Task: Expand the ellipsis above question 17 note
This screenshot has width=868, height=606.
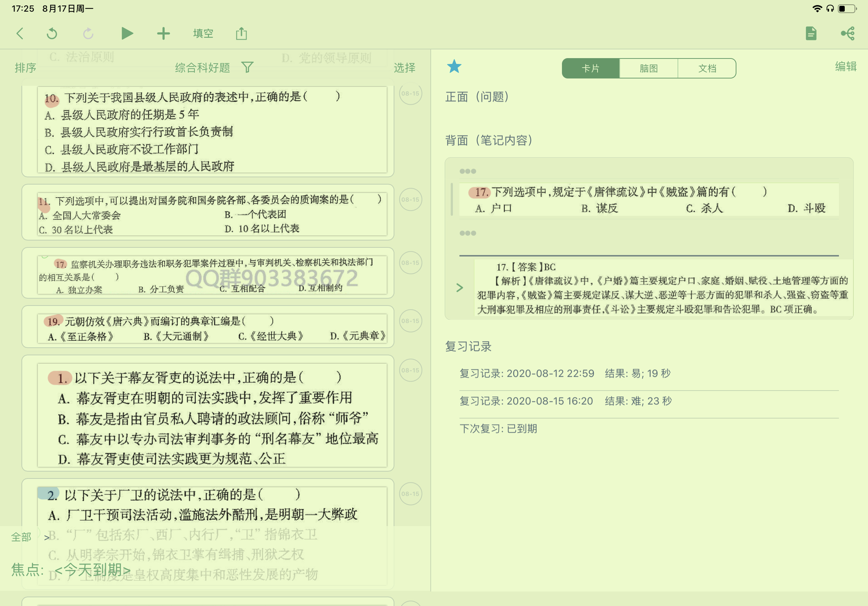Action: (468, 171)
